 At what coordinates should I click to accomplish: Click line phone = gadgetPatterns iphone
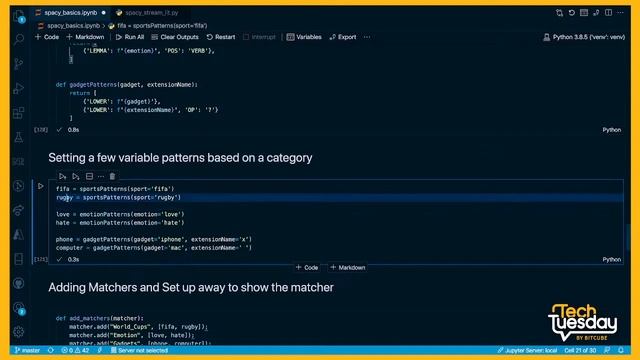154,240
